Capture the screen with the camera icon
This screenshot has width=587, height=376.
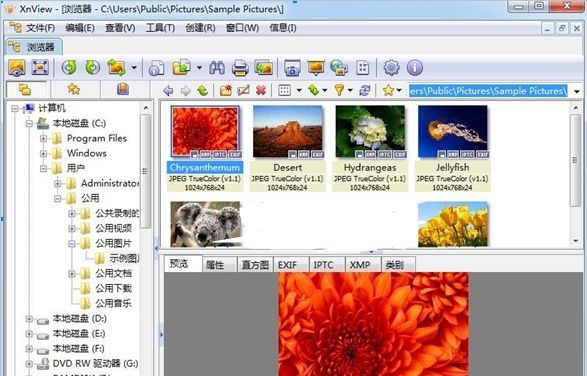click(292, 68)
